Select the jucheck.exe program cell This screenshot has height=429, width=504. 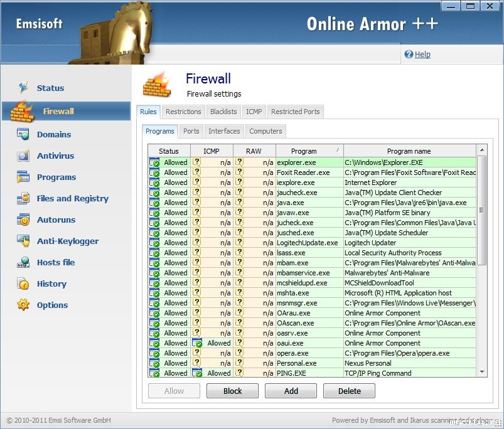[x=309, y=223]
